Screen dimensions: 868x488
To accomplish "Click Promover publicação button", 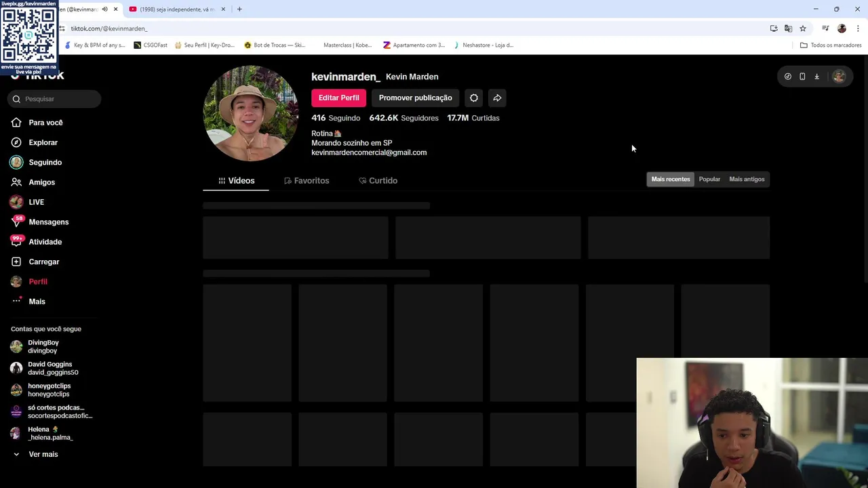I will pyautogui.click(x=415, y=98).
